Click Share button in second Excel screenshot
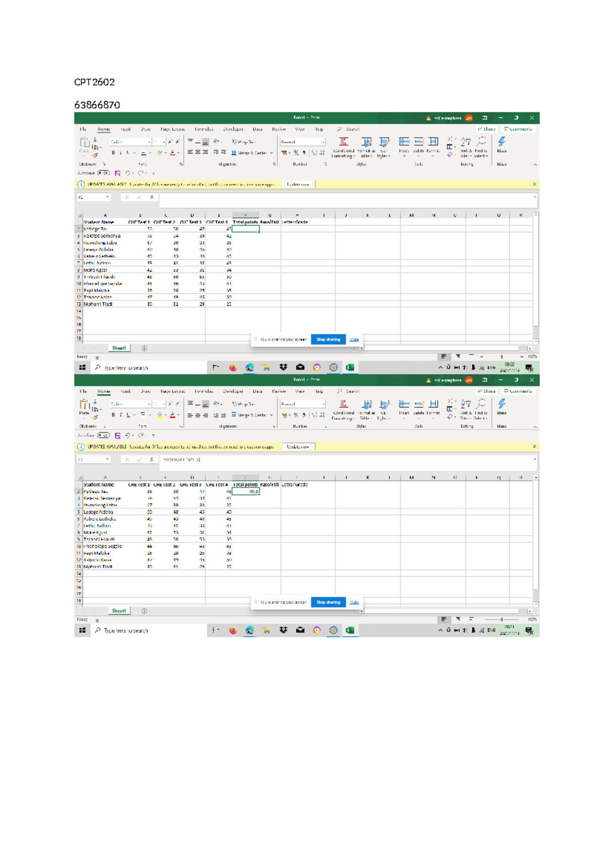 point(487,392)
